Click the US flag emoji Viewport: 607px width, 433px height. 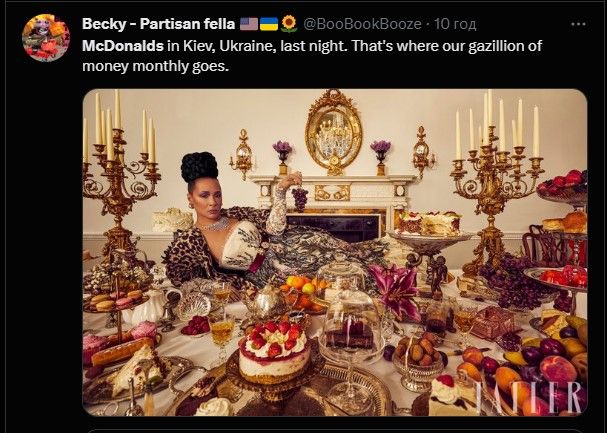click(x=248, y=23)
